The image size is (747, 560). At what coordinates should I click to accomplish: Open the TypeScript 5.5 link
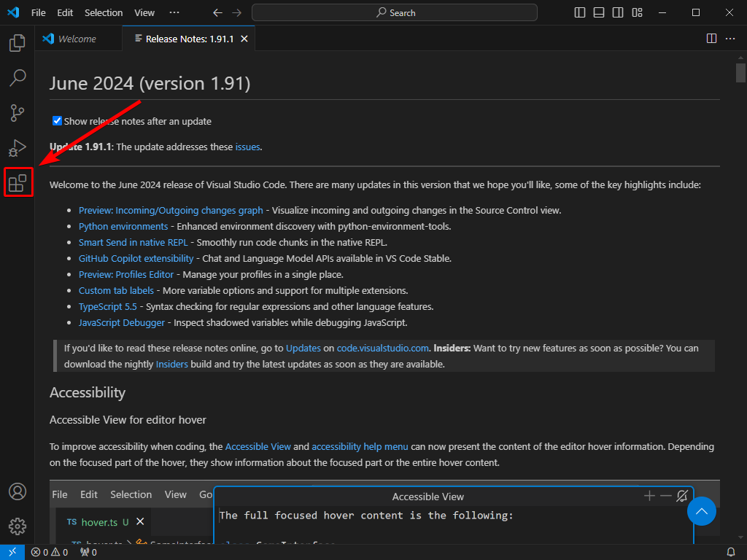click(108, 306)
